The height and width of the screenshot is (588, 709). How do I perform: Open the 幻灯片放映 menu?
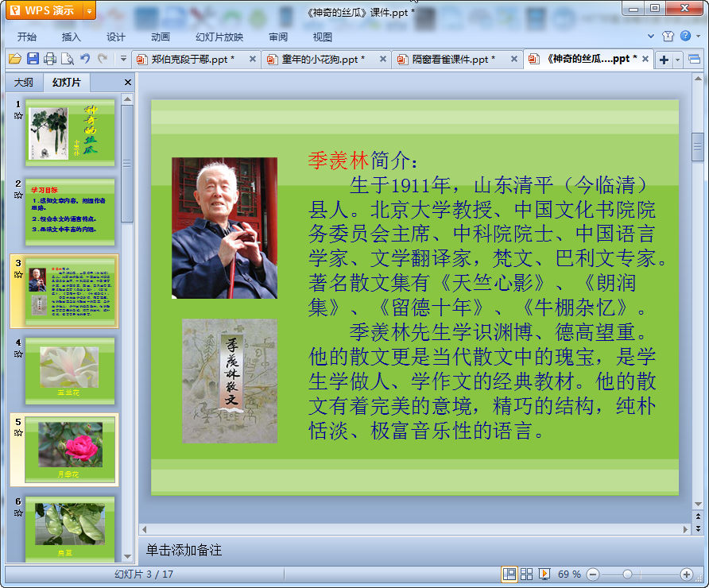click(219, 37)
